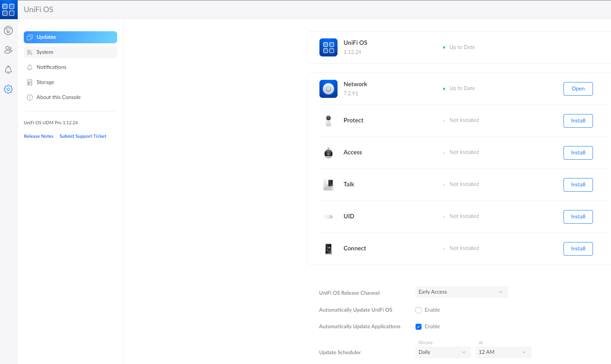Go to the Storage settings section

pyautogui.click(x=45, y=82)
